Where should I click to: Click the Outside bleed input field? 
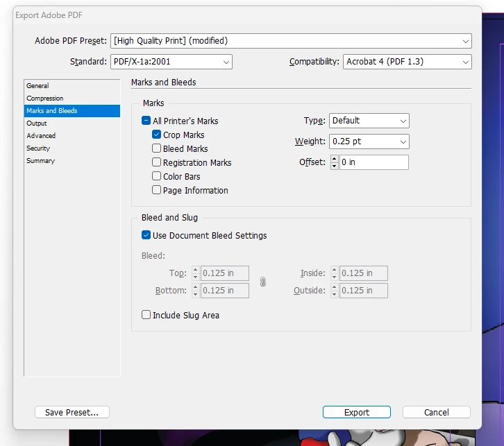[x=364, y=291]
